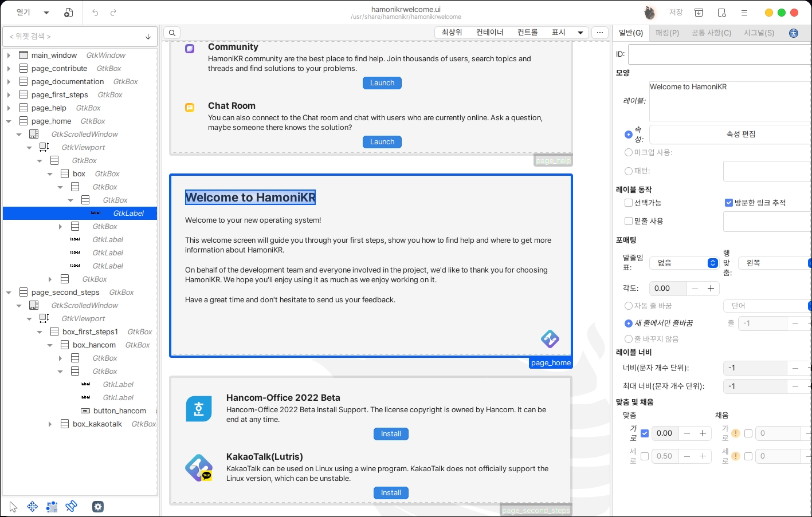Expand the main_window tree item
Viewport: 812px width, 517px height.
coord(9,56)
